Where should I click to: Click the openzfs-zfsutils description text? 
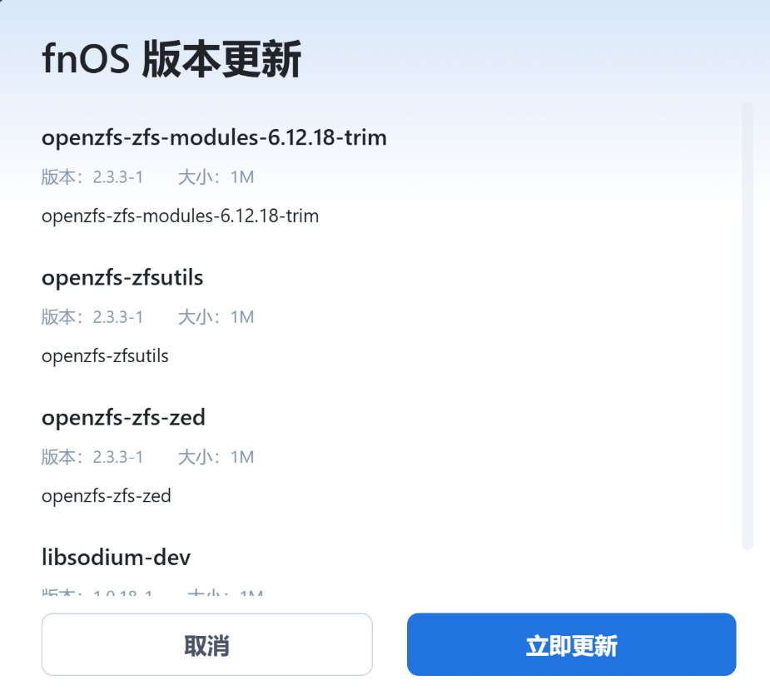click(105, 356)
